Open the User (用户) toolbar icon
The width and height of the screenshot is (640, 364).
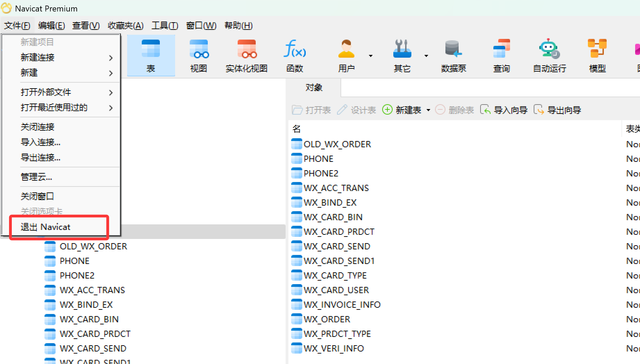[x=346, y=56]
